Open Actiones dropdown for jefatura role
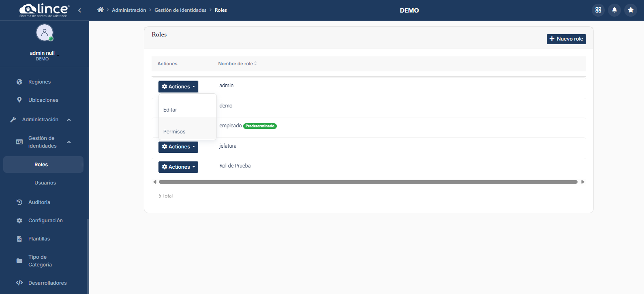644x294 pixels. coord(178,147)
